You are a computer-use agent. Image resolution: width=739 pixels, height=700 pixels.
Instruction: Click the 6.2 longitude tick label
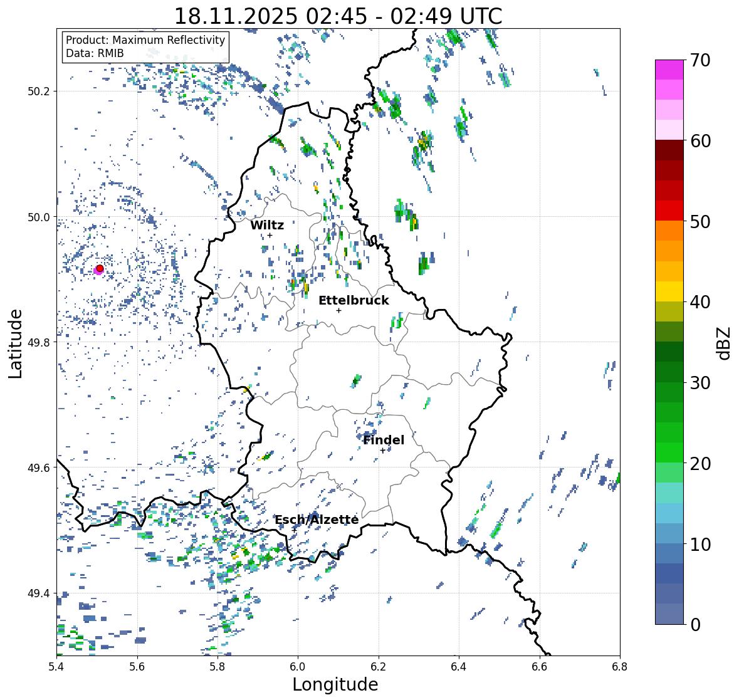click(x=379, y=667)
